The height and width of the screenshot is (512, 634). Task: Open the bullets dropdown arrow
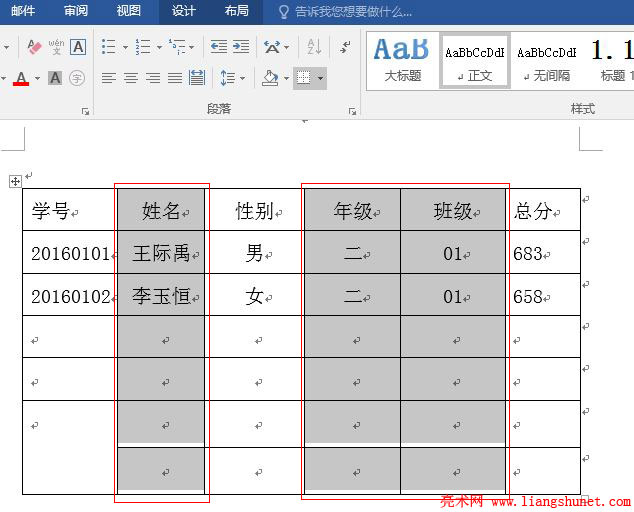[x=125, y=47]
